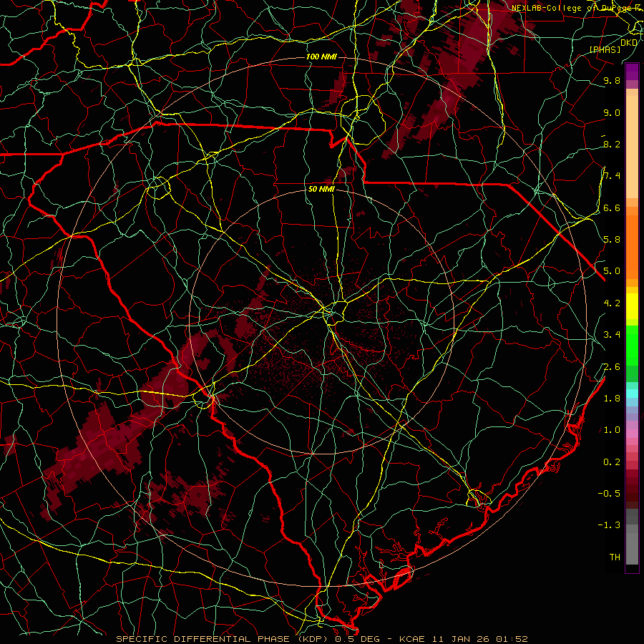Click the 5.8 legend value
Image resolution: width=644 pixels, height=644 pixels.
click(612, 240)
